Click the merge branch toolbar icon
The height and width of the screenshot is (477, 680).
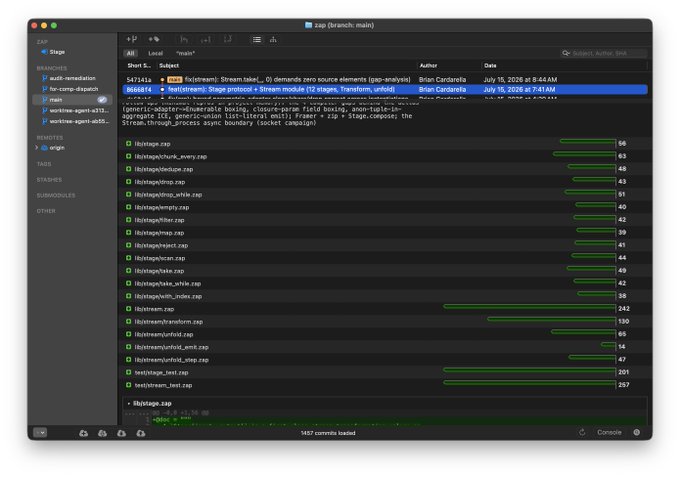pos(184,39)
